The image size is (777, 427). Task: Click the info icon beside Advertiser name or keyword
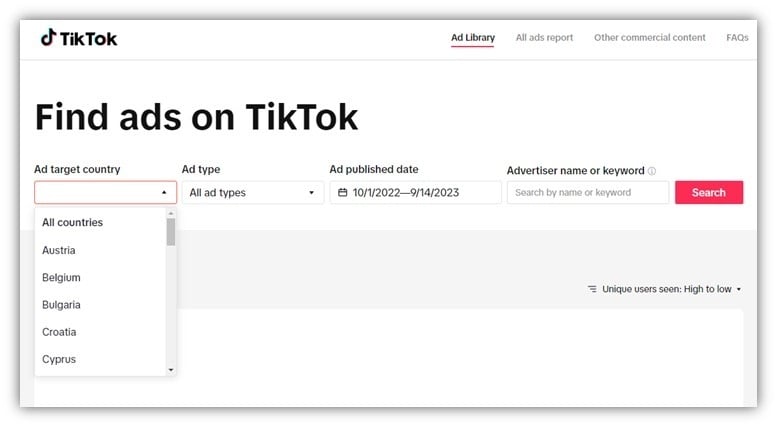(x=652, y=171)
